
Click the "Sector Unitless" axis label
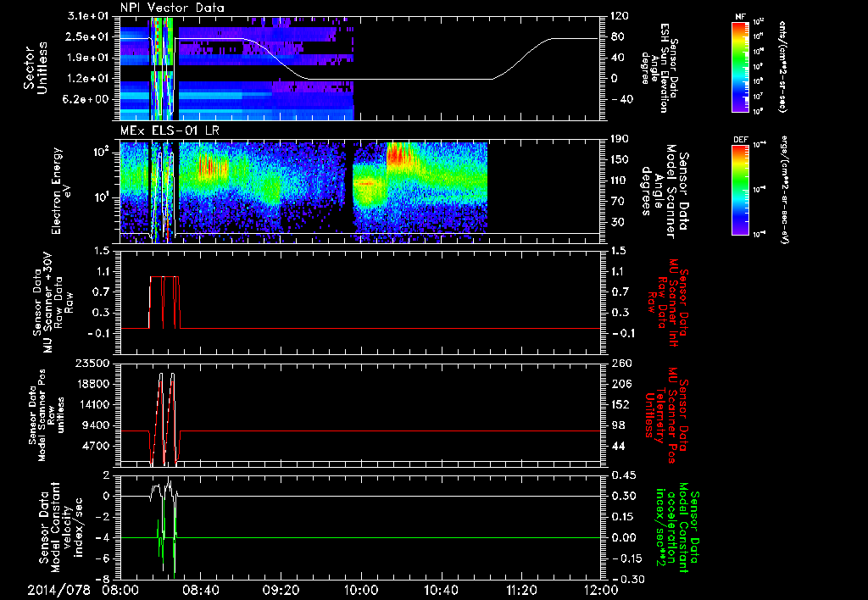(36, 68)
